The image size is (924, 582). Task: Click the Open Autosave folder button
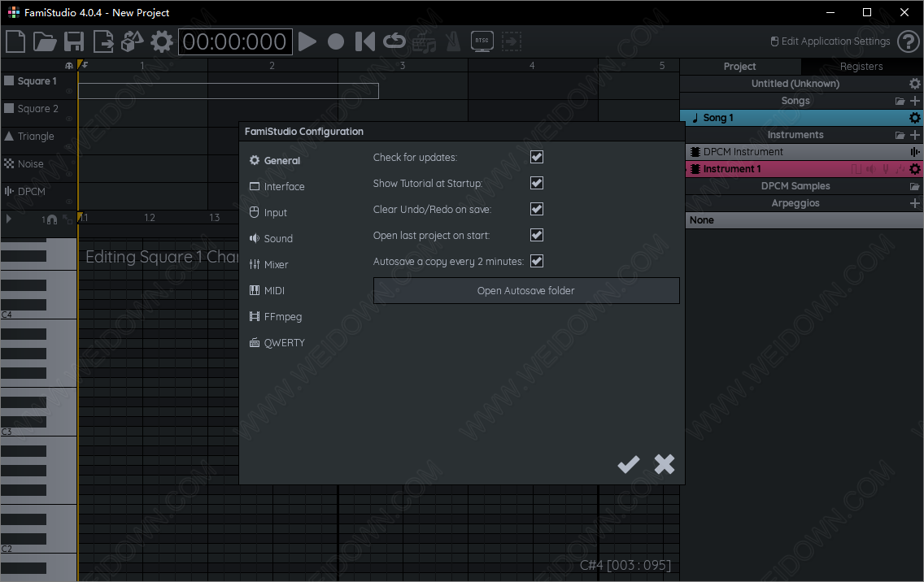(x=526, y=290)
